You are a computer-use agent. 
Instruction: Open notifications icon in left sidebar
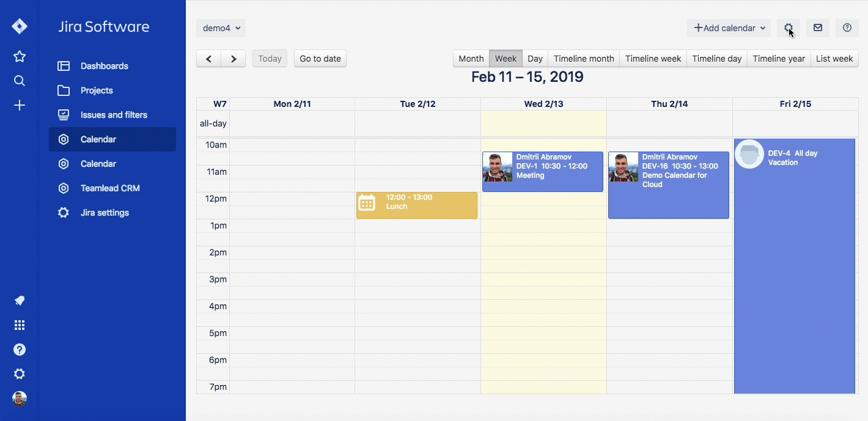click(x=20, y=301)
